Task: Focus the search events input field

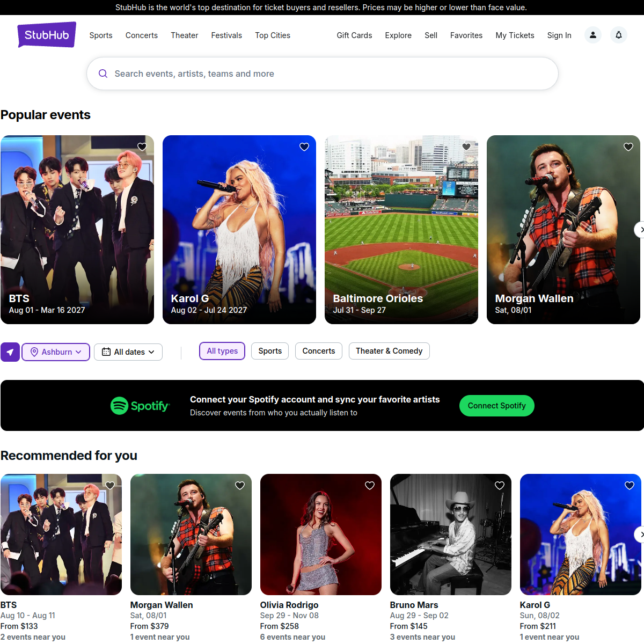Action: click(323, 74)
